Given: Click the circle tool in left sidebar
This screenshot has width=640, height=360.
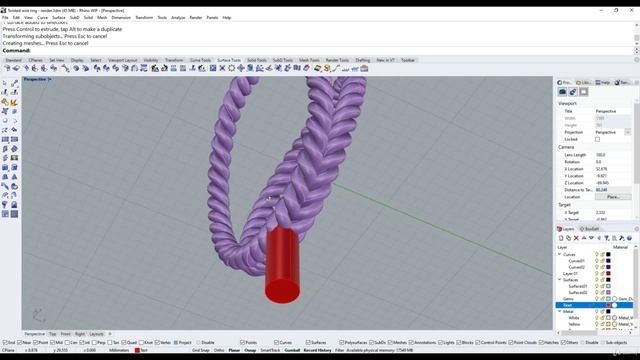Looking at the screenshot, I should pyautogui.click(x=5, y=121).
